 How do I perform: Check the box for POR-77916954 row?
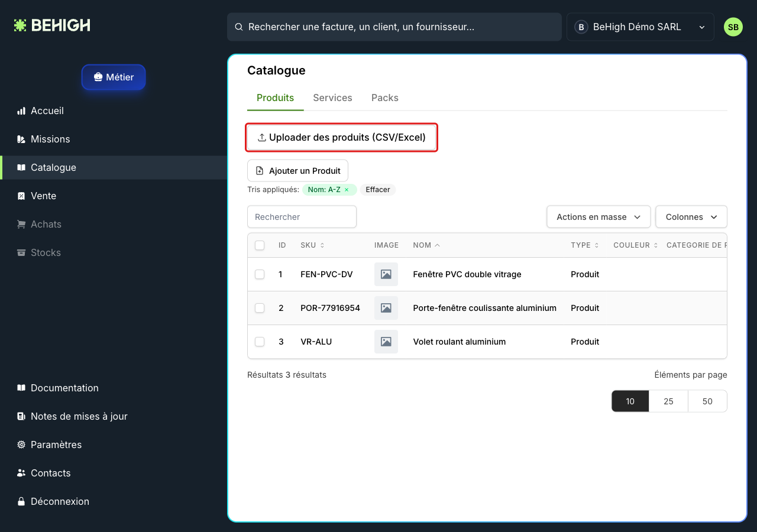[260, 308]
